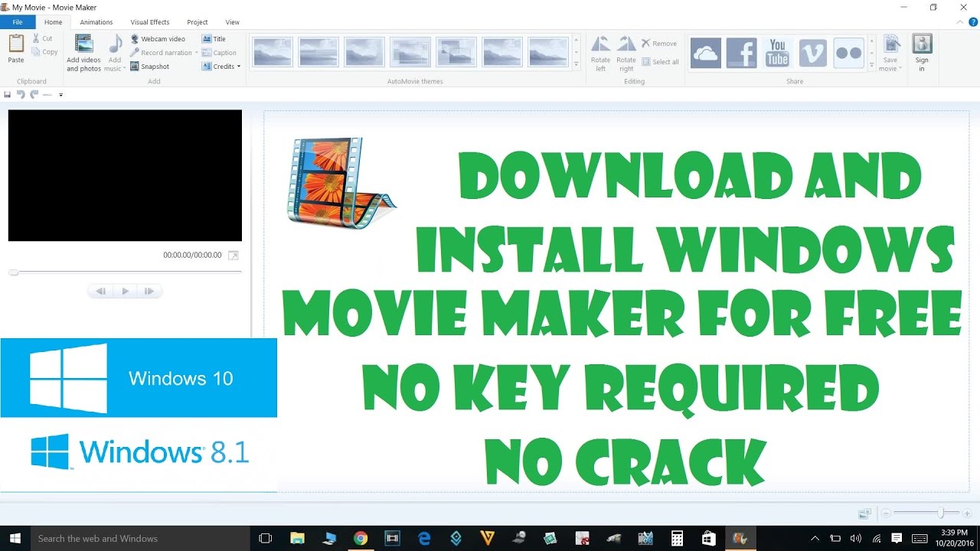Expand the AutoMovie themes gallery

577,66
